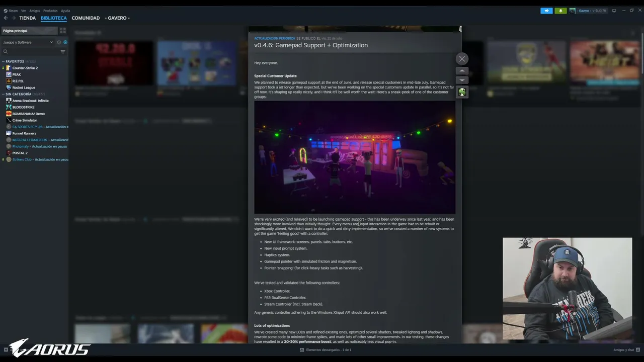644x362 pixels.
Task: Open the Amigos menu
Action: tap(35, 11)
